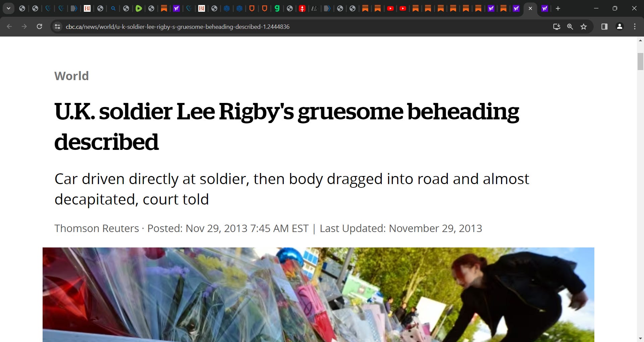Click the memorial flowers article photo

318,295
